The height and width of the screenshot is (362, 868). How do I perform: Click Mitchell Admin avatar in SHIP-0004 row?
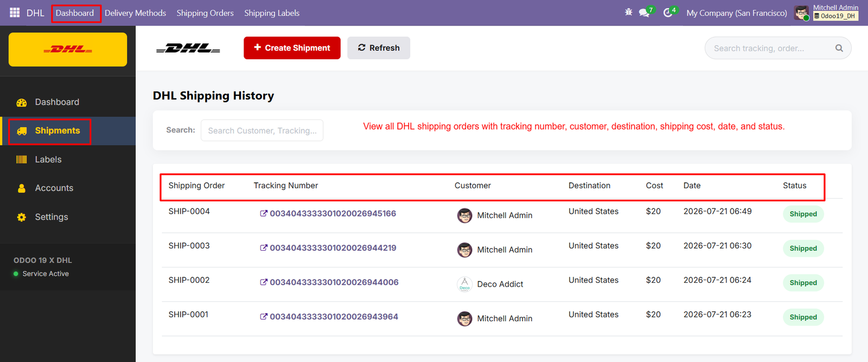(x=465, y=215)
